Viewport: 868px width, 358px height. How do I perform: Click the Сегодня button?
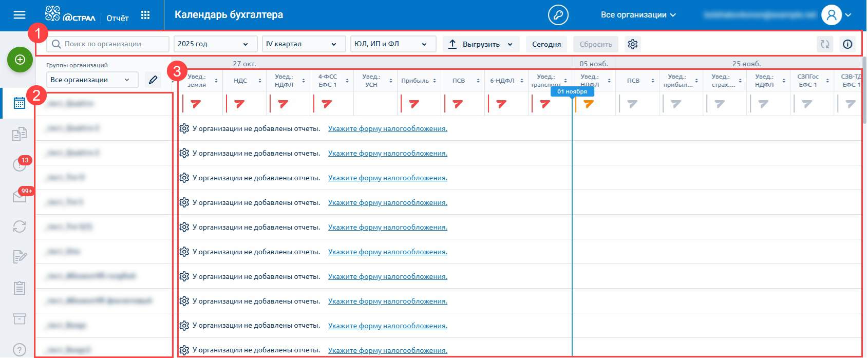point(546,44)
